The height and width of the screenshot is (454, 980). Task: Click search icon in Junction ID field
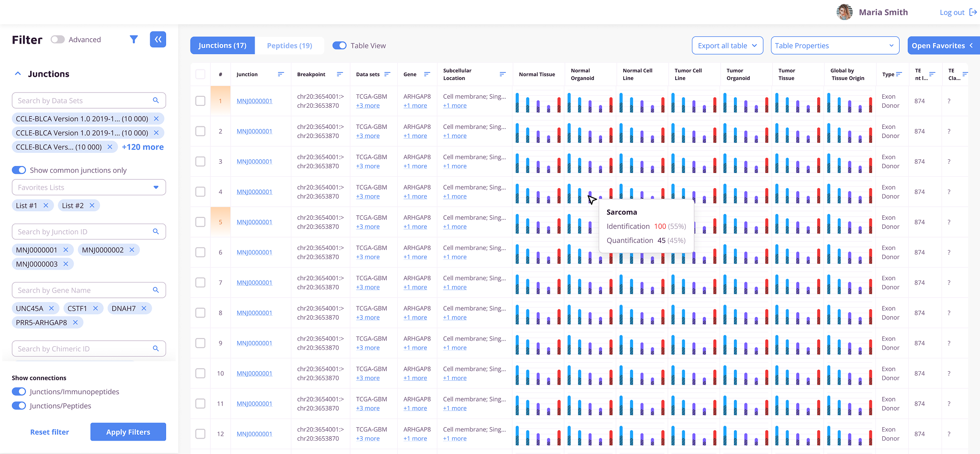(156, 232)
